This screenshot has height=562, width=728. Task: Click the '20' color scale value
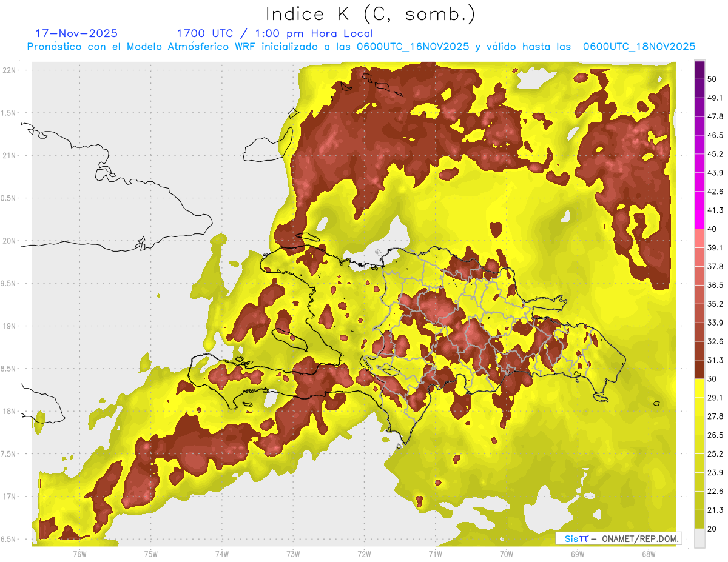(712, 529)
